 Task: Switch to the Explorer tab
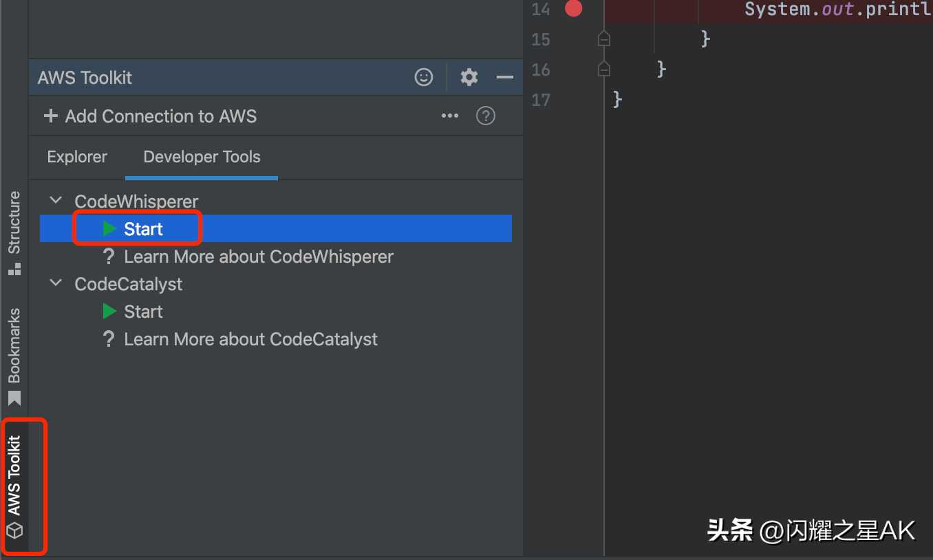tap(77, 157)
